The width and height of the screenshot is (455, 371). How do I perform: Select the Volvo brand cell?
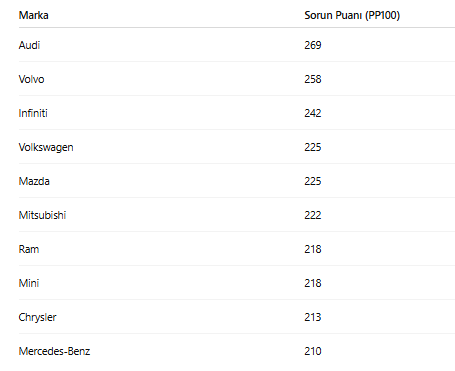[31, 79]
